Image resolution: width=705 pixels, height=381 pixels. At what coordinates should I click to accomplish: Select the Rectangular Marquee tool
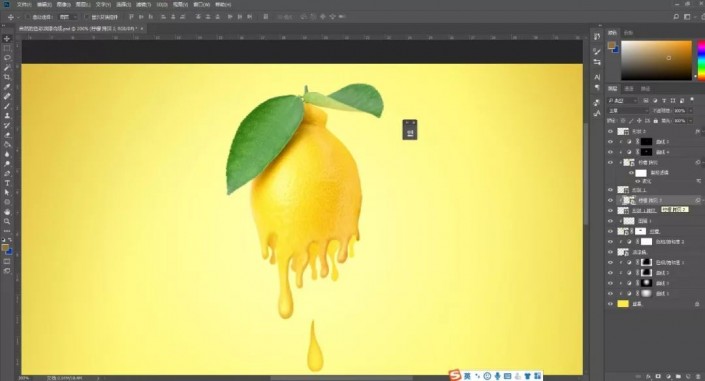coord(7,48)
